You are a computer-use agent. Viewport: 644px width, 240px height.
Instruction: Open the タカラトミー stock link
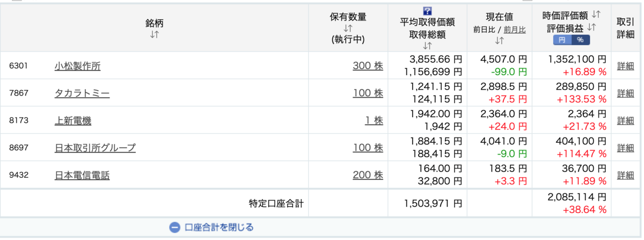(x=82, y=93)
